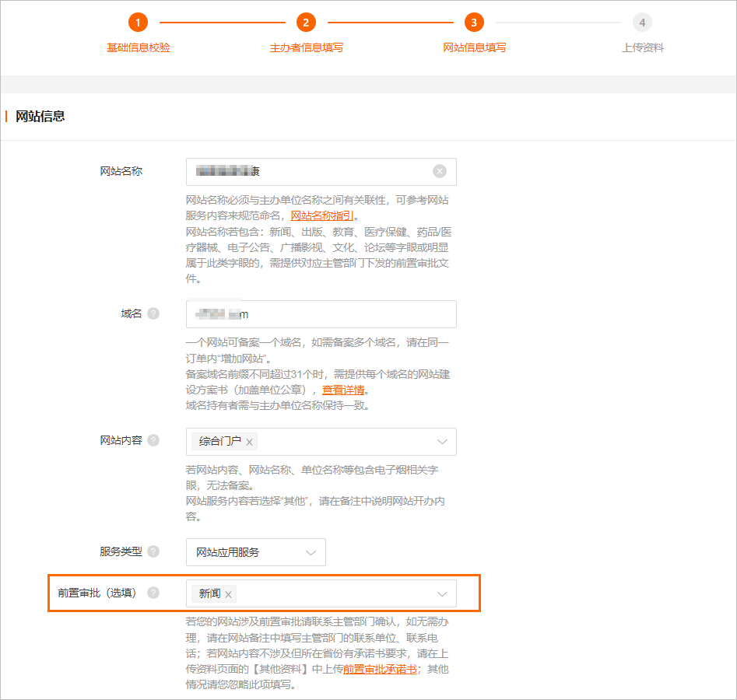Click the grey step 4 circle

[642, 23]
